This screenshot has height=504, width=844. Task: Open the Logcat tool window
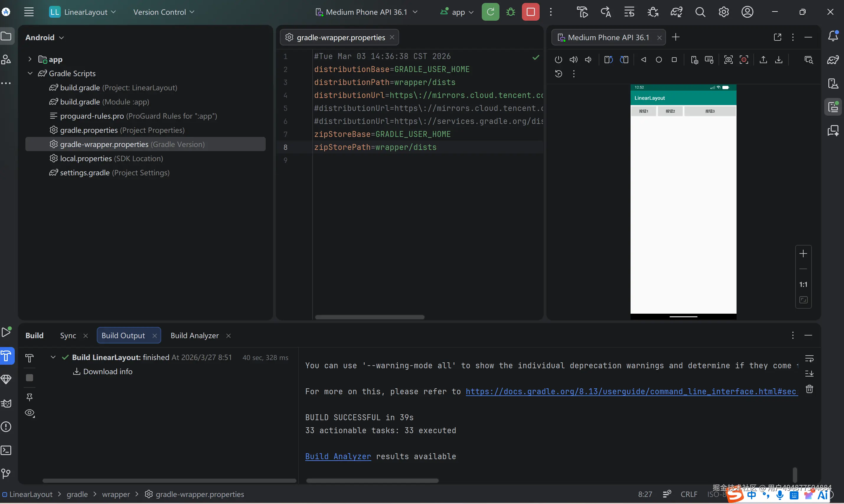[6, 403]
